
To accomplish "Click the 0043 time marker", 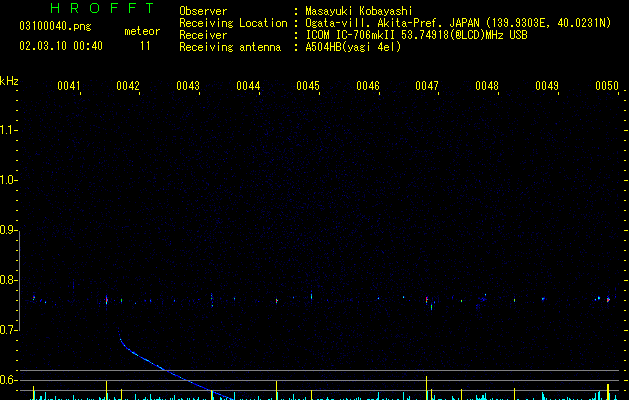I will pyautogui.click(x=188, y=86).
